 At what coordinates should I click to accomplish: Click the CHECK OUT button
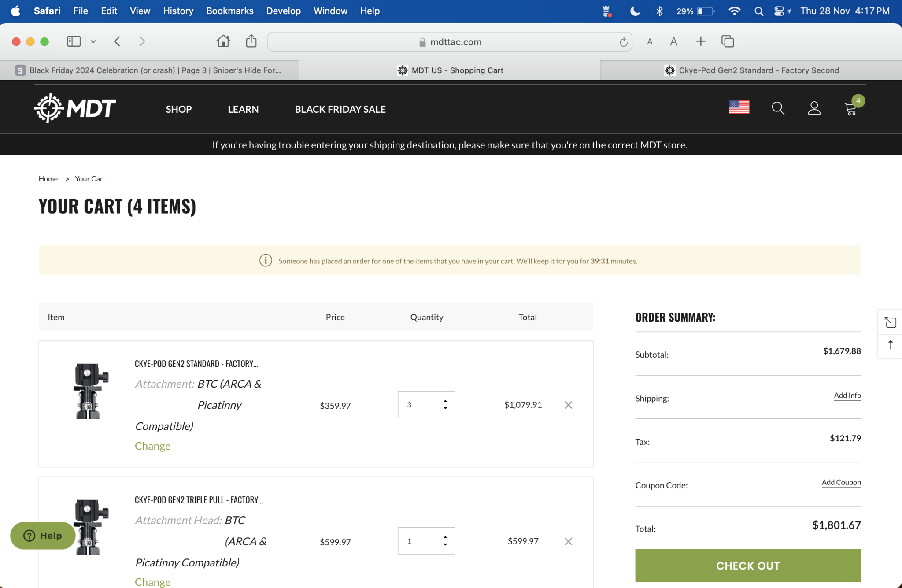click(747, 566)
